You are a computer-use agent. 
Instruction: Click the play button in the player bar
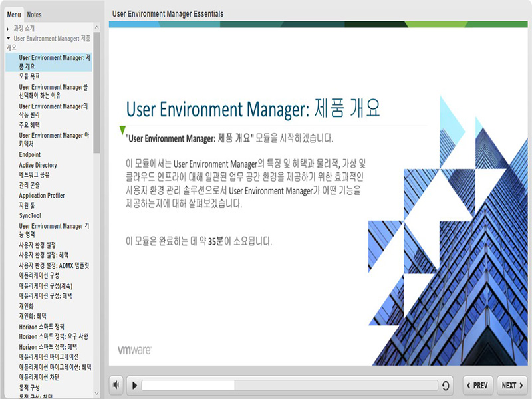(134, 386)
